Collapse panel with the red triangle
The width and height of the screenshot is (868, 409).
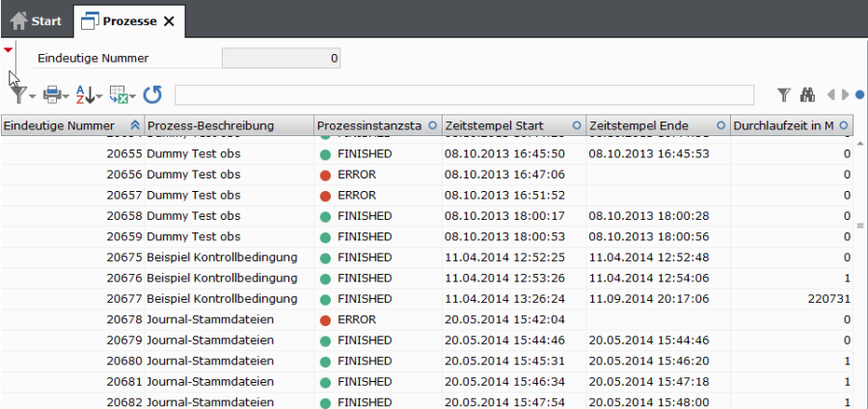(x=8, y=50)
